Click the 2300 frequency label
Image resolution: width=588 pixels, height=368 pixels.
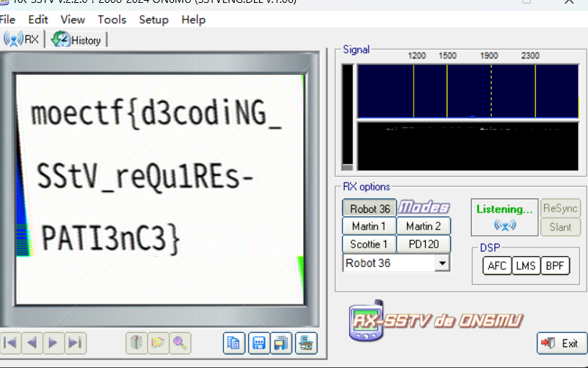tap(530, 56)
